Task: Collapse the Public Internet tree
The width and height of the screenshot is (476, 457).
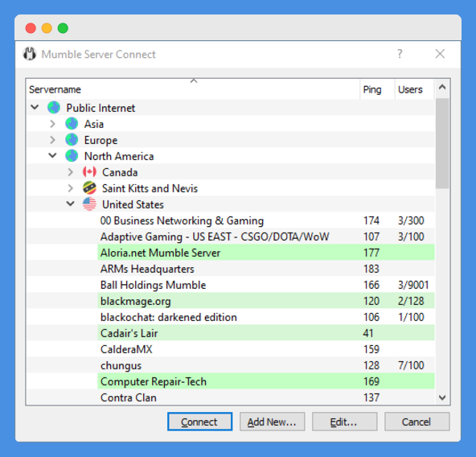Action: pos(35,107)
